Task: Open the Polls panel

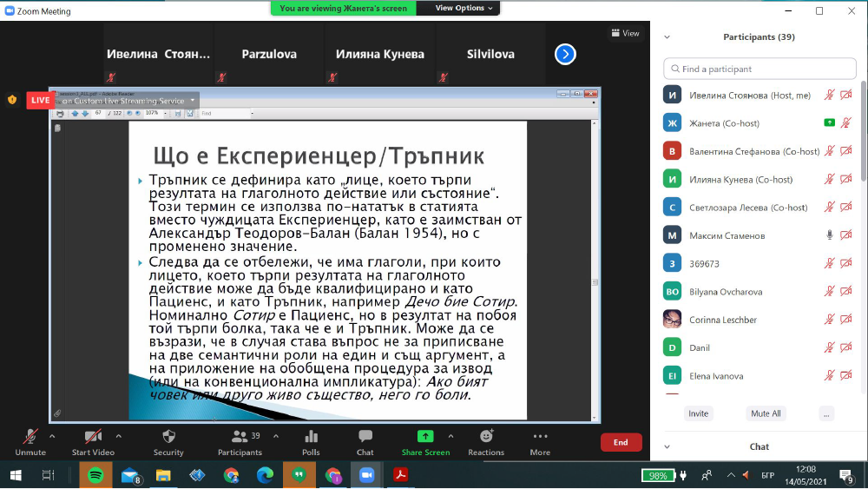Action: tap(311, 441)
